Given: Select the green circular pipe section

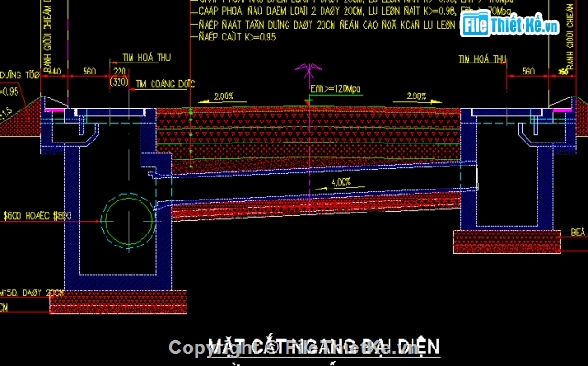Looking at the screenshot, I should tap(129, 221).
